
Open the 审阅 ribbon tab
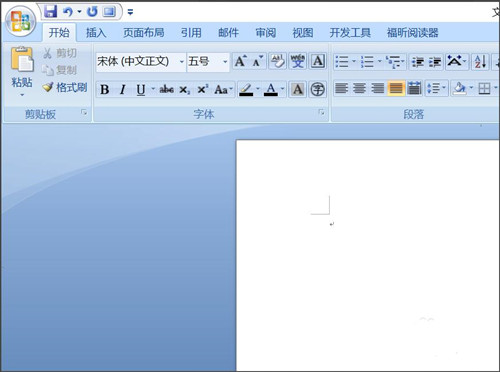tap(266, 33)
